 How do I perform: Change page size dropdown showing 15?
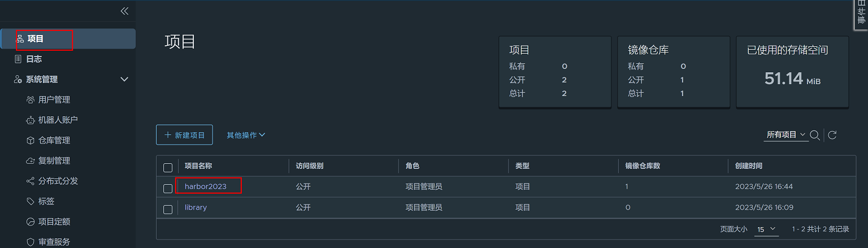(767, 229)
